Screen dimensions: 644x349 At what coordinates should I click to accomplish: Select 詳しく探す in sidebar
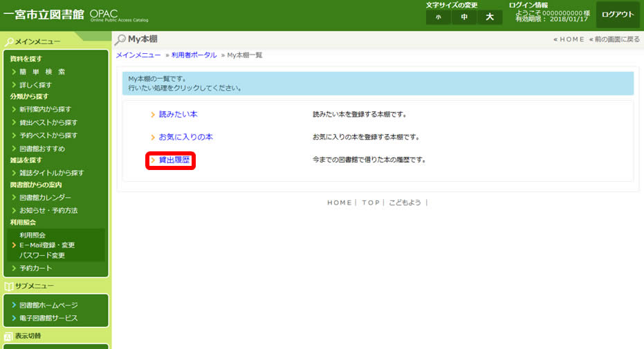pos(36,85)
